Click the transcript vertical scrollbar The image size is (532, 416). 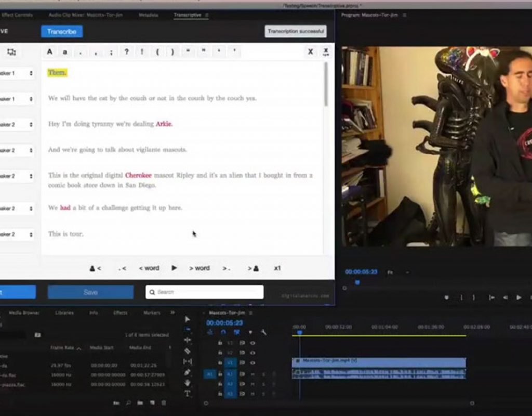coord(326,85)
